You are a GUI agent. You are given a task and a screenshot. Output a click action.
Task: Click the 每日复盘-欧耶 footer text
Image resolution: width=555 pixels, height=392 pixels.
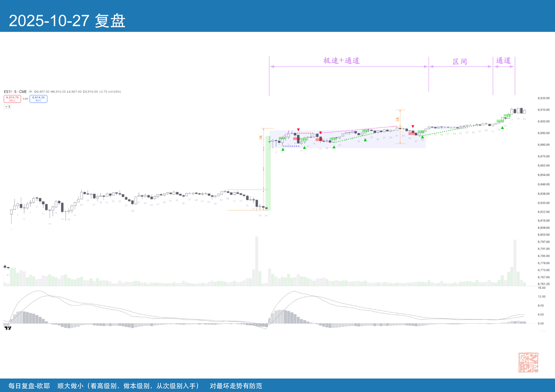[x=29, y=386]
